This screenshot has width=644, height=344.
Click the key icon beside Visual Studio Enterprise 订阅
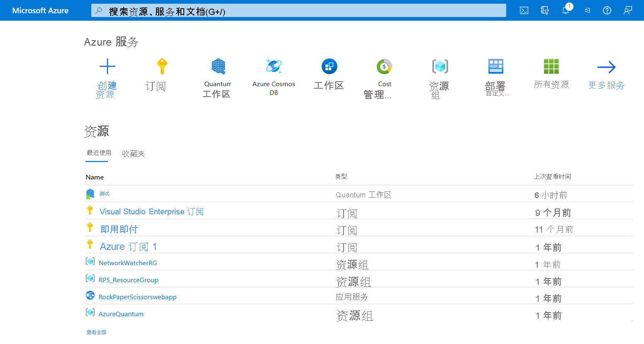[90, 210]
